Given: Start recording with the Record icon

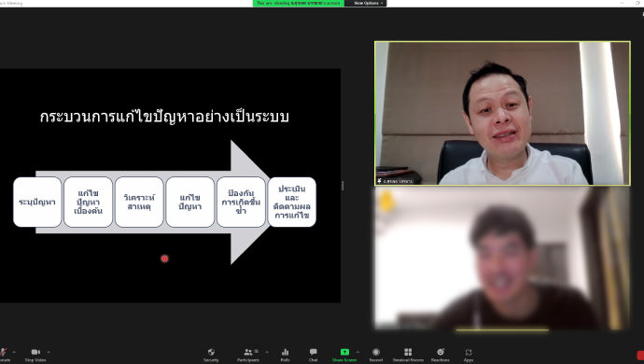Looking at the screenshot, I should pos(376,352).
